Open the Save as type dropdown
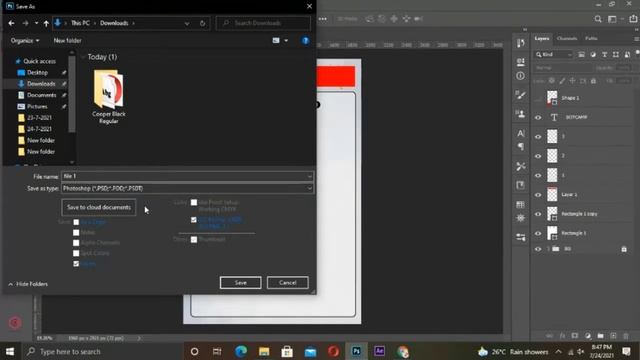The image size is (640, 360). (x=188, y=188)
